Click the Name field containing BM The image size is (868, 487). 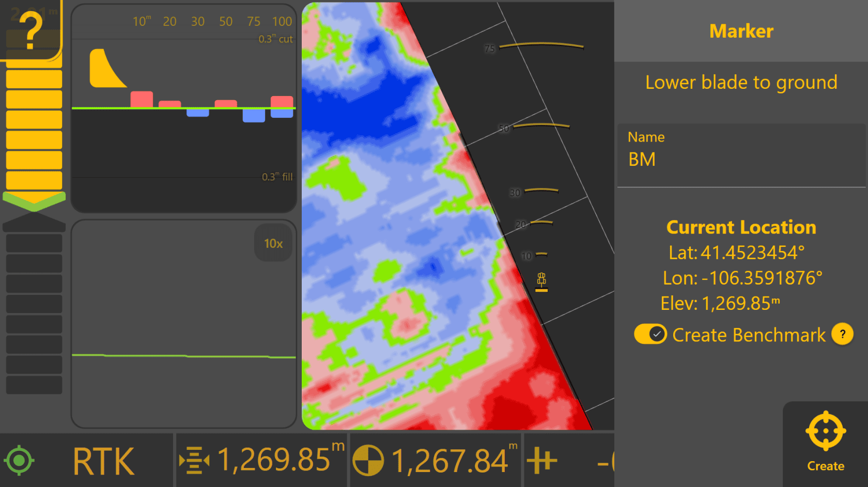tap(741, 155)
